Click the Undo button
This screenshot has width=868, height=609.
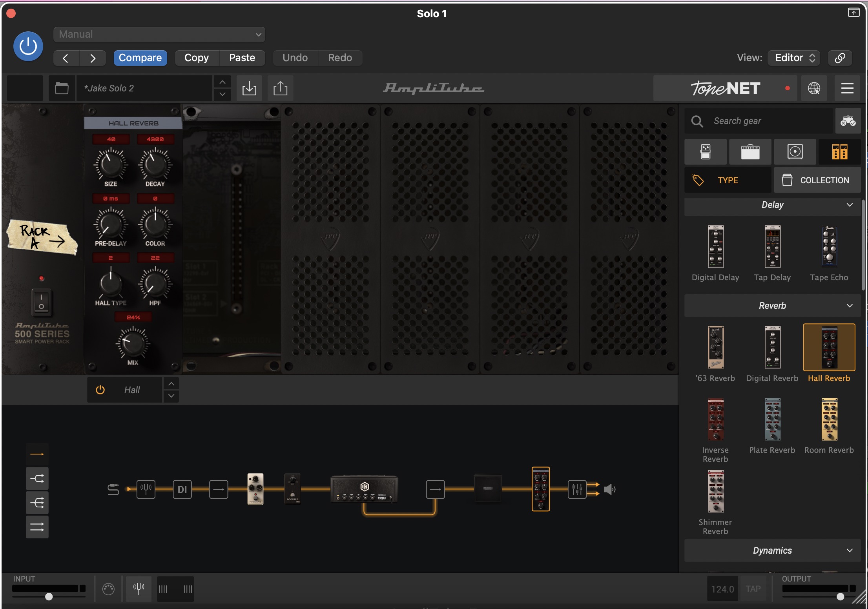point(295,58)
